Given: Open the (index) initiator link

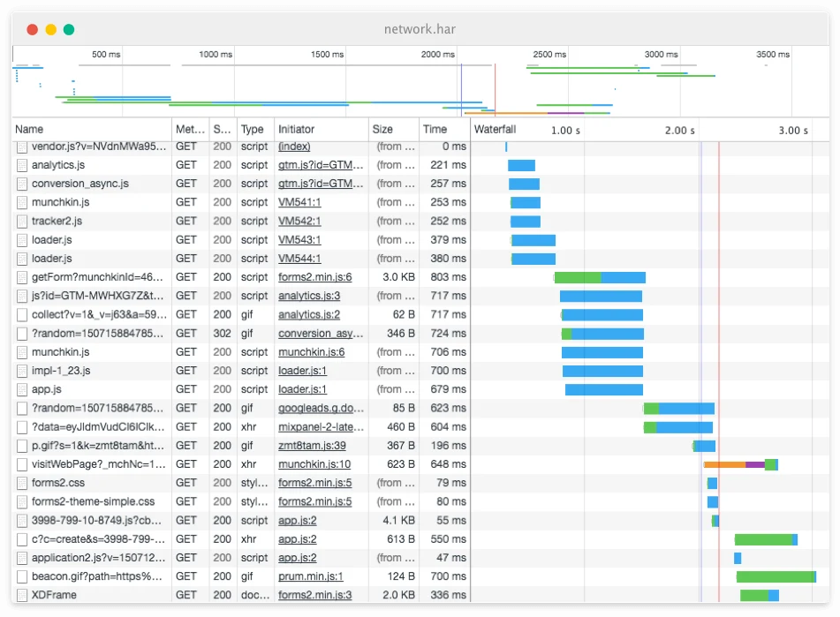Looking at the screenshot, I should coord(294,147).
